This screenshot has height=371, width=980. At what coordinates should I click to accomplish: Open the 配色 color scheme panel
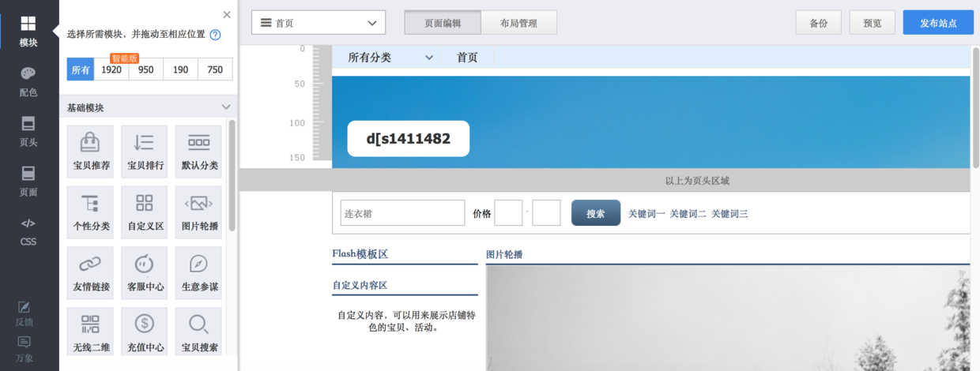pos(28,81)
